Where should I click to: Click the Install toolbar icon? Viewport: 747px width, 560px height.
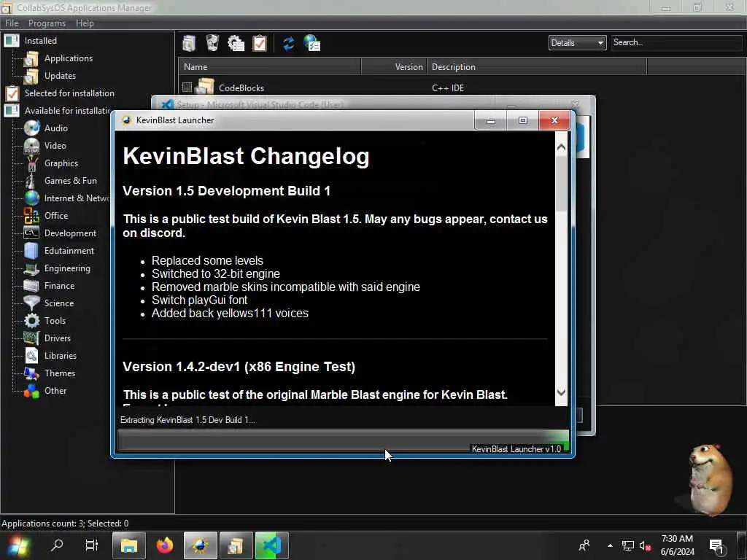(189, 43)
